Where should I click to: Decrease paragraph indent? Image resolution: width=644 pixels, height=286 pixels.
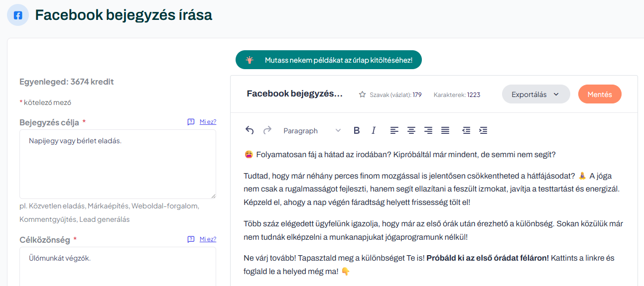[x=466, y=130]
